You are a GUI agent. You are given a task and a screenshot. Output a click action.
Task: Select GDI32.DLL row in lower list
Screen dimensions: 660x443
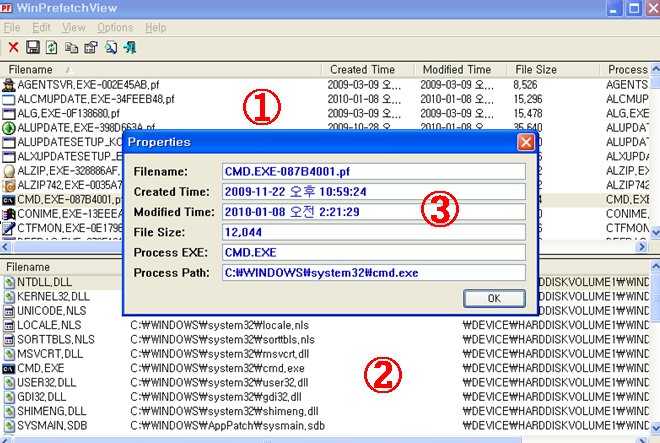click(324, 397)
